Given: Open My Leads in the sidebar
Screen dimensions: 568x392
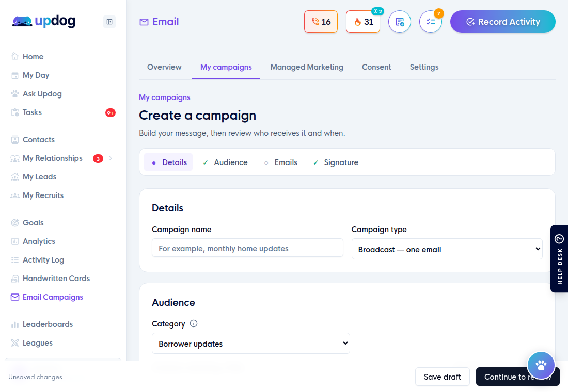Looking at the screenshot, I should (39, 176).
